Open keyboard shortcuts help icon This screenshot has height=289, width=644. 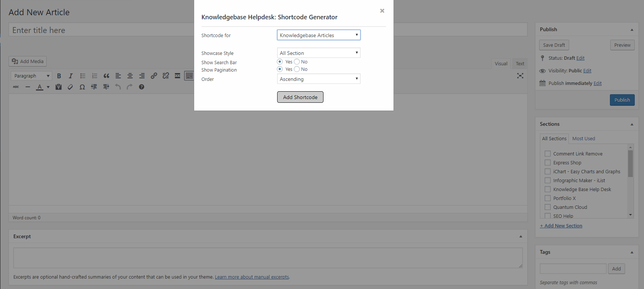coord(142,87)
